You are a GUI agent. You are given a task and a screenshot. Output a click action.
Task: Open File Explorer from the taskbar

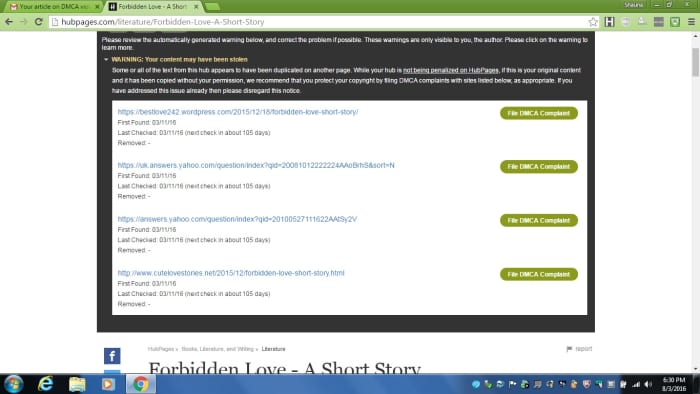click(x=77, y=384)
